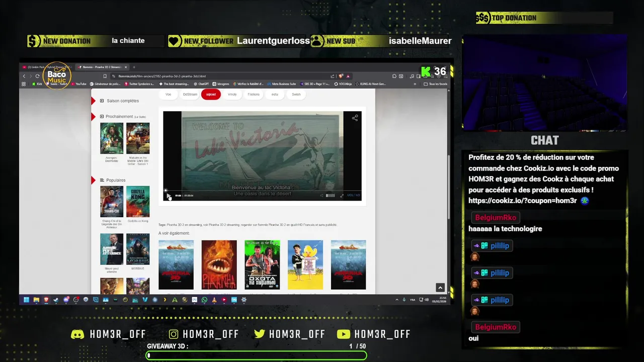Open the Kick bookmark
Screen dimensions: 644x362
[x=37, y=84]
